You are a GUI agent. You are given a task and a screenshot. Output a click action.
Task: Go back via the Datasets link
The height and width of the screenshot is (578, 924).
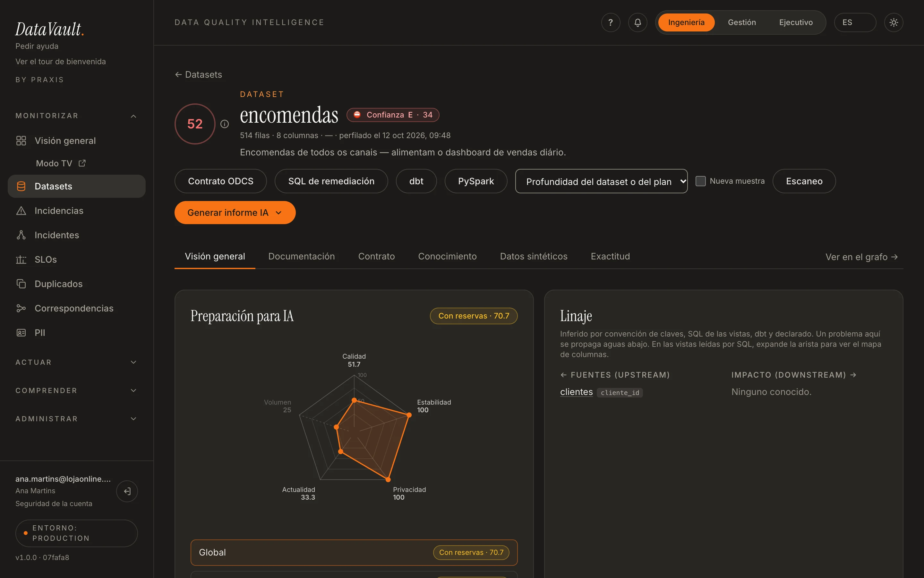pos(198,74)
